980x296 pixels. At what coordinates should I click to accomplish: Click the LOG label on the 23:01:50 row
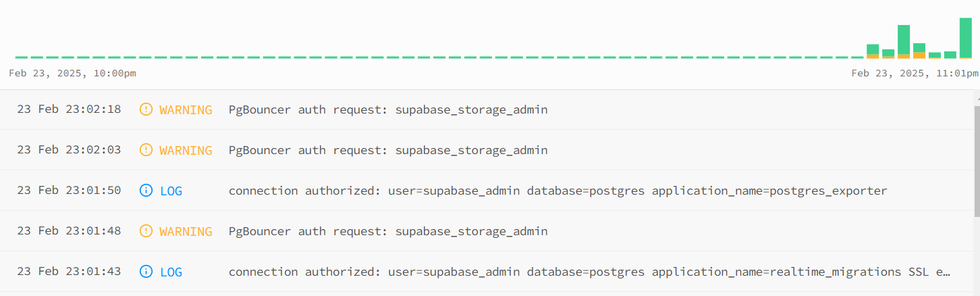pyautogui.click(x=171, y=191)
